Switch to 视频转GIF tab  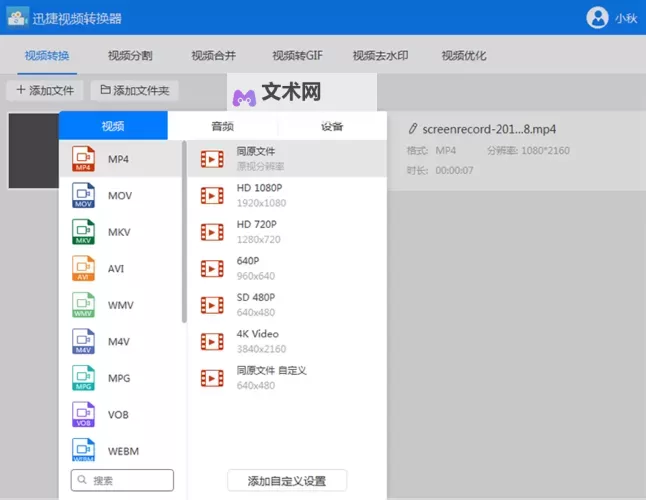(297, 56)
